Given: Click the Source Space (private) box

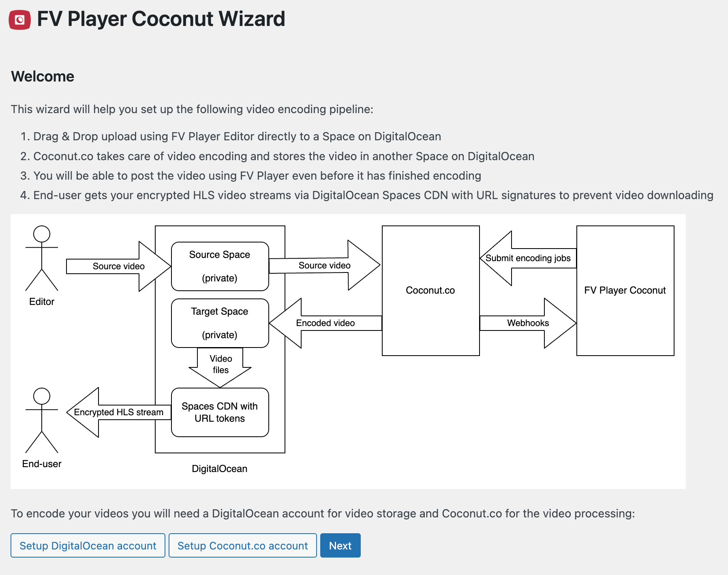Looking at the screenshot, I should click(x=220, y=266).
